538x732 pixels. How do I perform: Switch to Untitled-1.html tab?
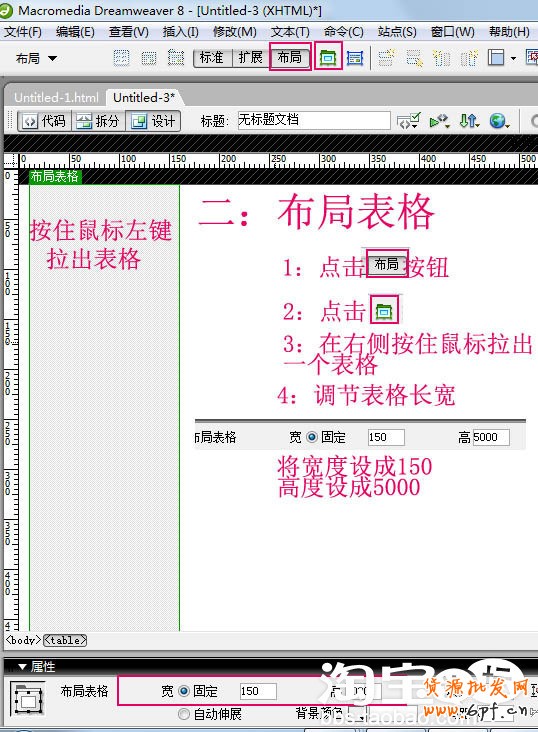point(56,98)
